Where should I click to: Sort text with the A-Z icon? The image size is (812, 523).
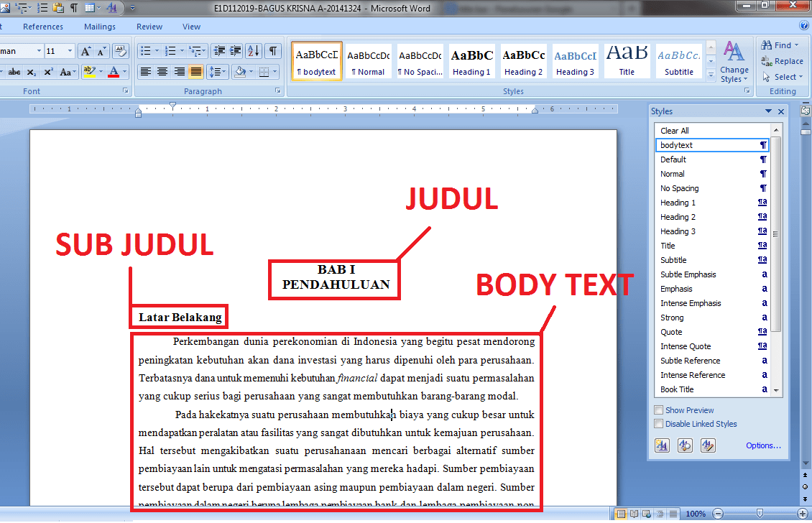254,51
